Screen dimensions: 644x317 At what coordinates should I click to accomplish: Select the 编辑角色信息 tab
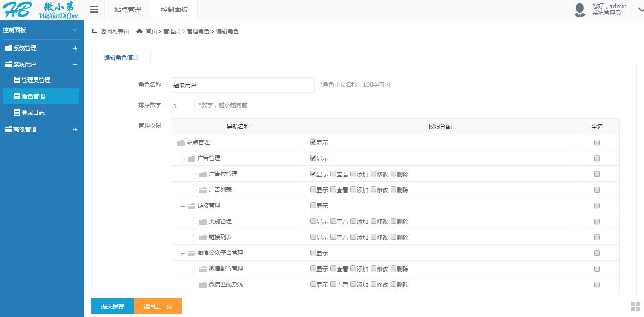121,57
